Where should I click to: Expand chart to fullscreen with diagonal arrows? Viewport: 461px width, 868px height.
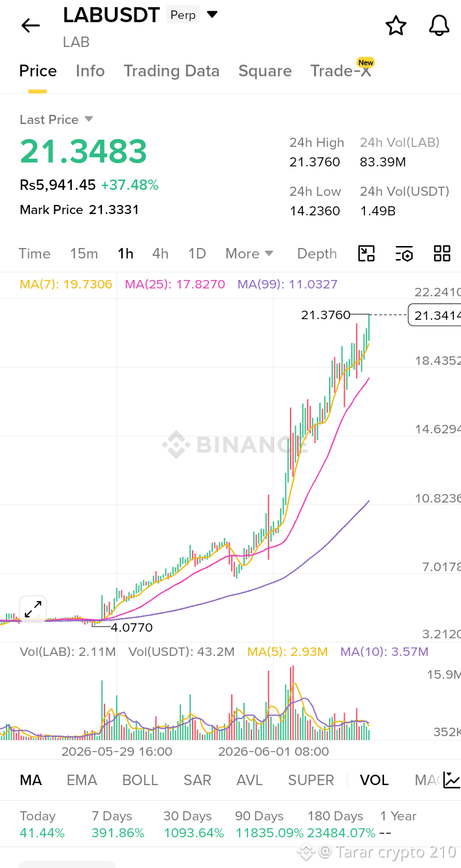click(x=33, y=610)
